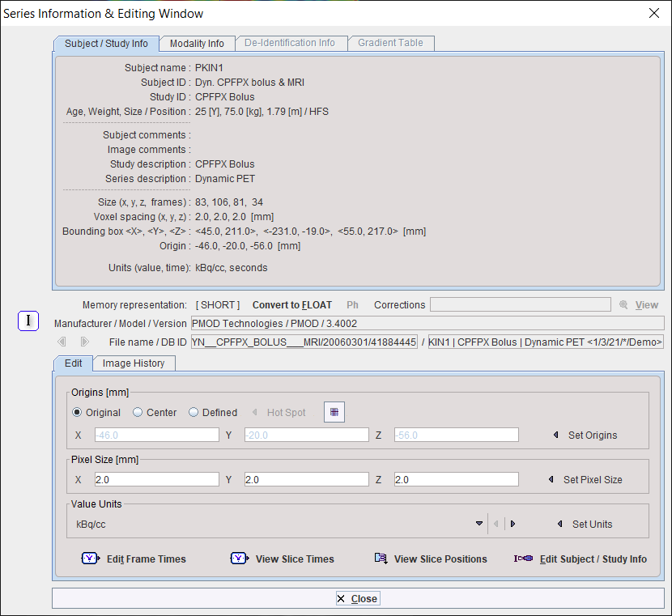Click the Edit Subject / Study Info icon
Viewport: 672px width, 616px height.
(x=523, y=559)
